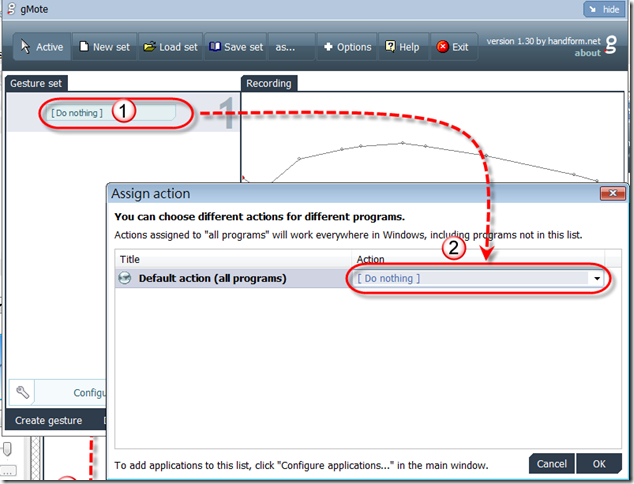Viewport: 634px width, 484px height.
Task: Click the globe icon beside Default action
Action: tap(125, 278)
